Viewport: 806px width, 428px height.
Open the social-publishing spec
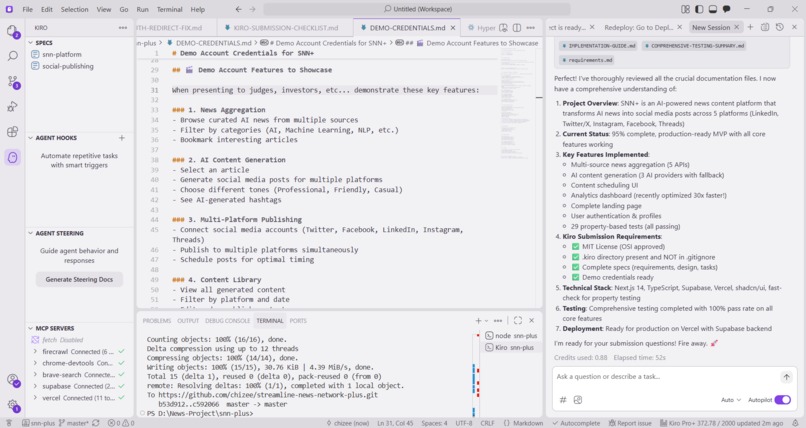pos(68,66)
